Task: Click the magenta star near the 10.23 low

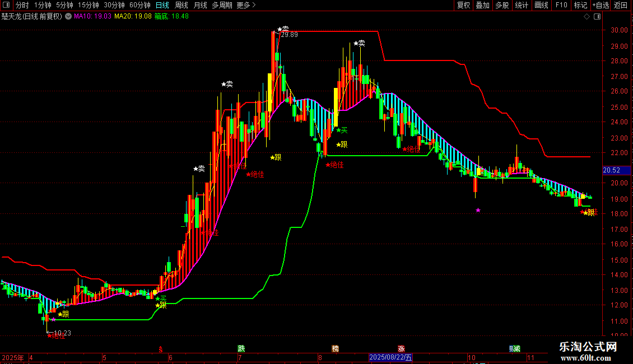Action: click(x=53, y=320)
